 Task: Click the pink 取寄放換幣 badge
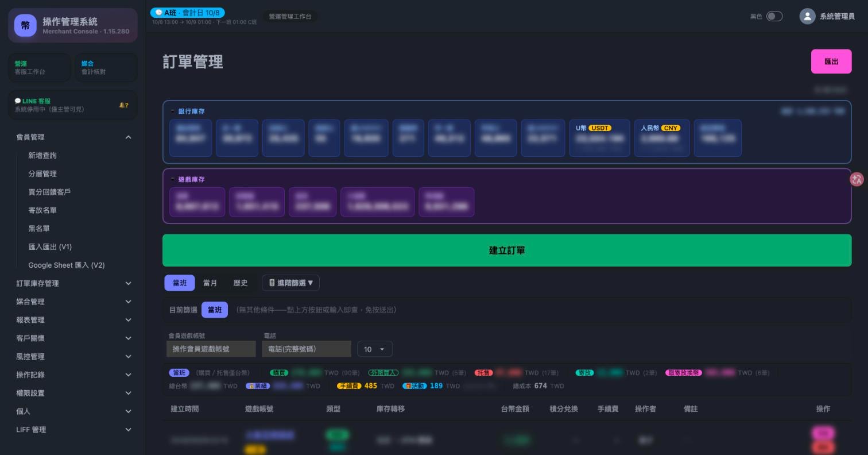tap(684, 373)
